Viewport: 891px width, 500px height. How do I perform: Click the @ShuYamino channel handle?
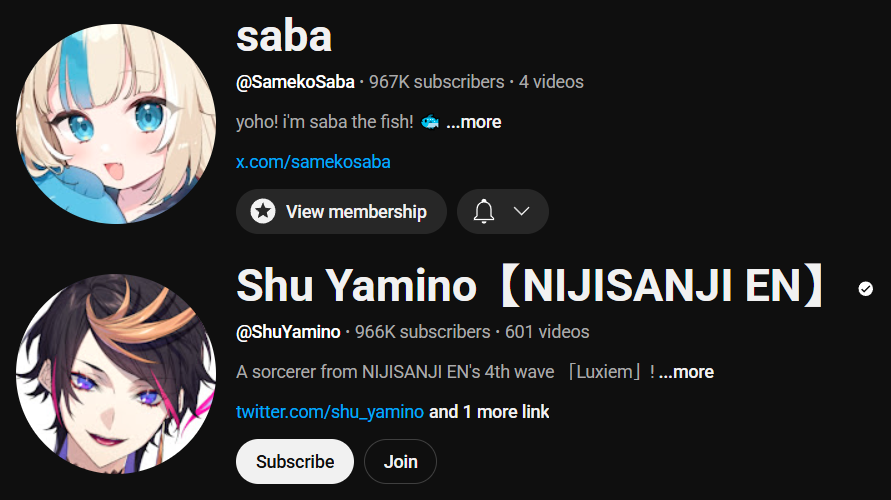288,332
